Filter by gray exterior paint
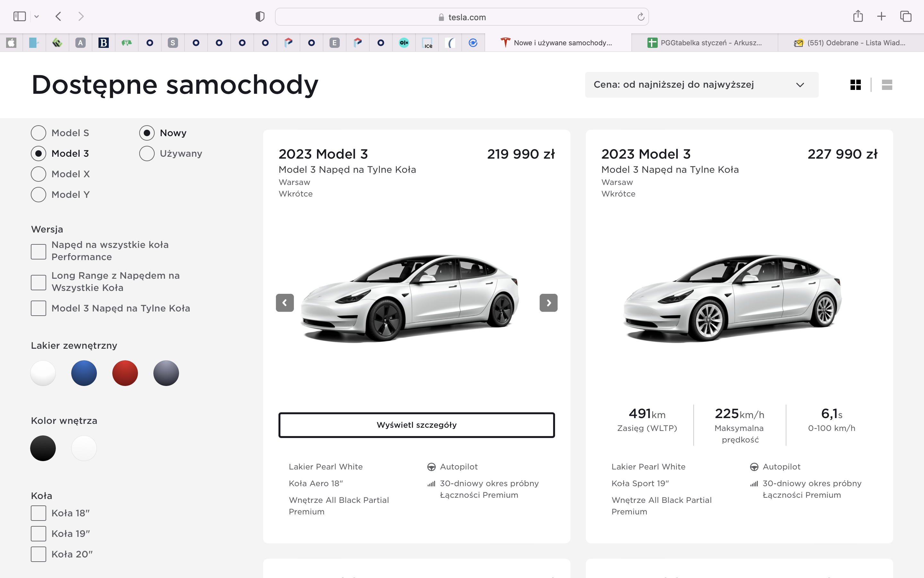The width and height of the screenshot is (924, 578). 166,373
